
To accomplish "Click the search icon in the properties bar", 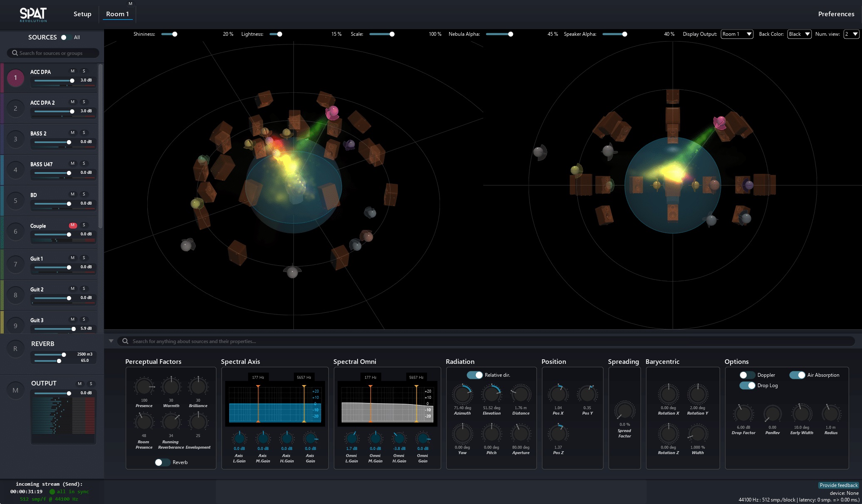I will click(x=125, y=341).
